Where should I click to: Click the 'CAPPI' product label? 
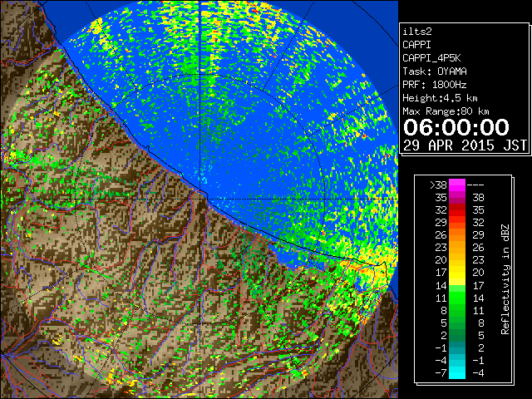(x=416, y=45)
